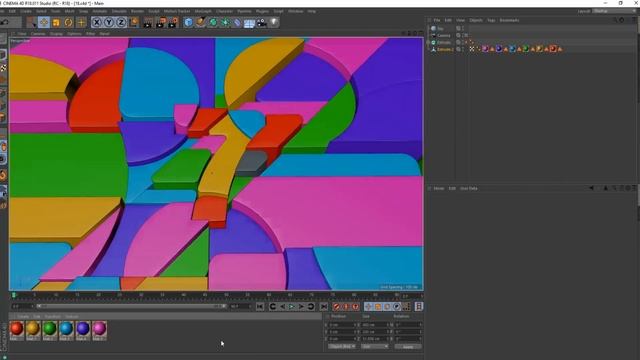Select the green material swatch
Viewport: 640px width, 360px height.
point(50,330)
